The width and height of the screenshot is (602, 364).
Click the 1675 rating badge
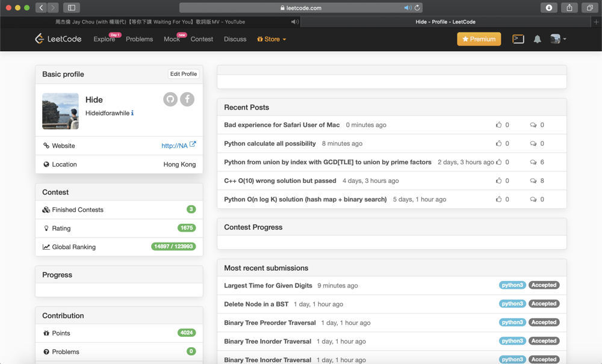(187, 228)
